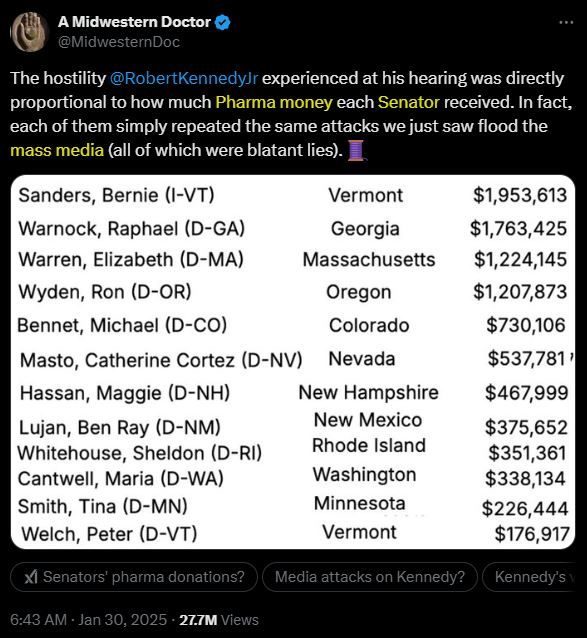Open the three-dot more options menu
587x638 pixels.
tap(566, 22)
